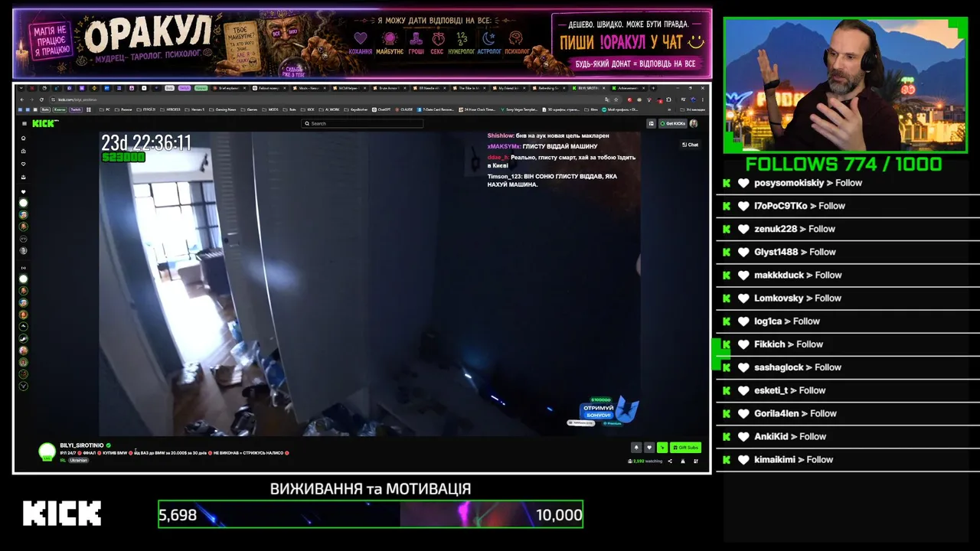Image resolution: width=980 pixels, height=551 pixels.
Task: Click the share icon below the stream
Action: [x=670, y=461]
